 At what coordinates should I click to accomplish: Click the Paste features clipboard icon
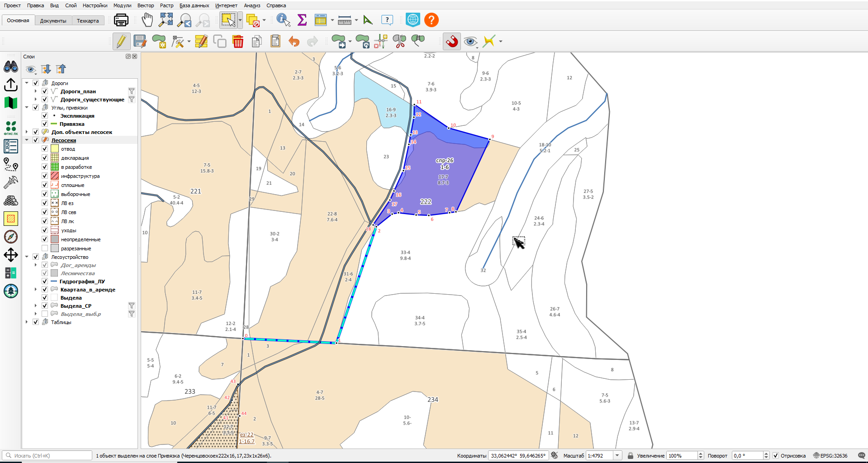tap(275, 42)
